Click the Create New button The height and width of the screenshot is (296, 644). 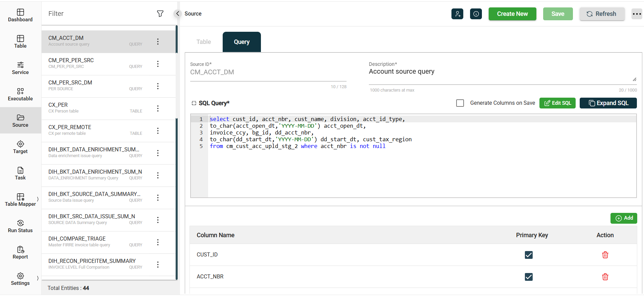click(x=512, y=14)
